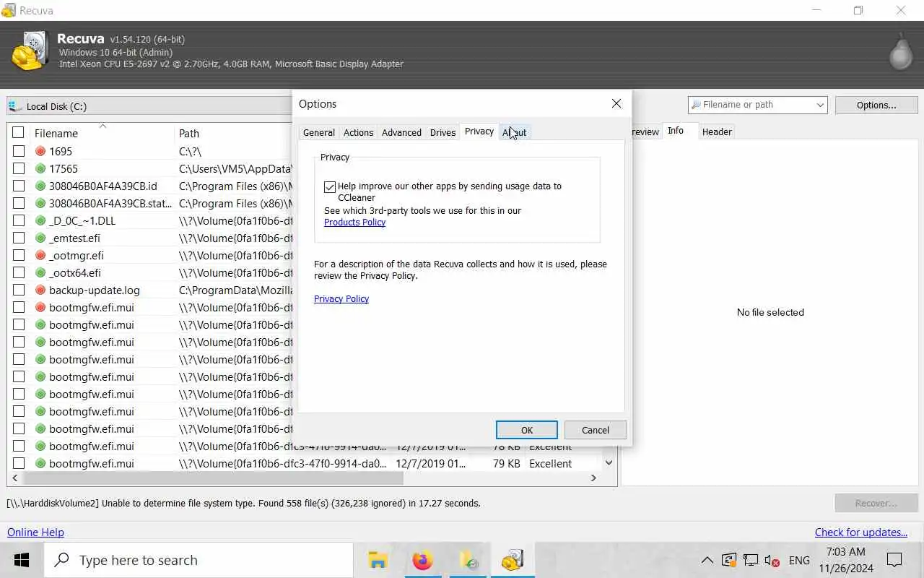This screenshot has height=578, width=924.
Task: Click the Online Help link
Action: coord(35,532)
